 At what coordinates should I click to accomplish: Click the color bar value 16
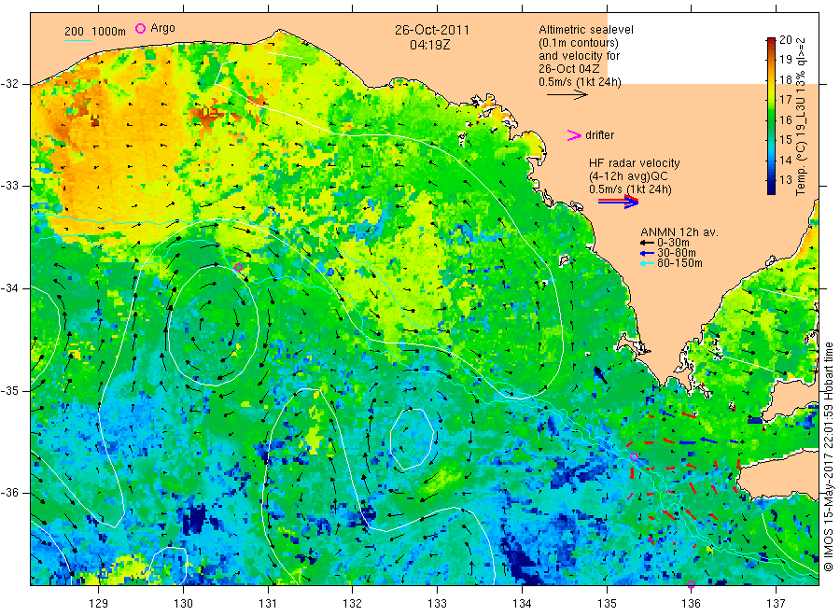coord(785,119)
